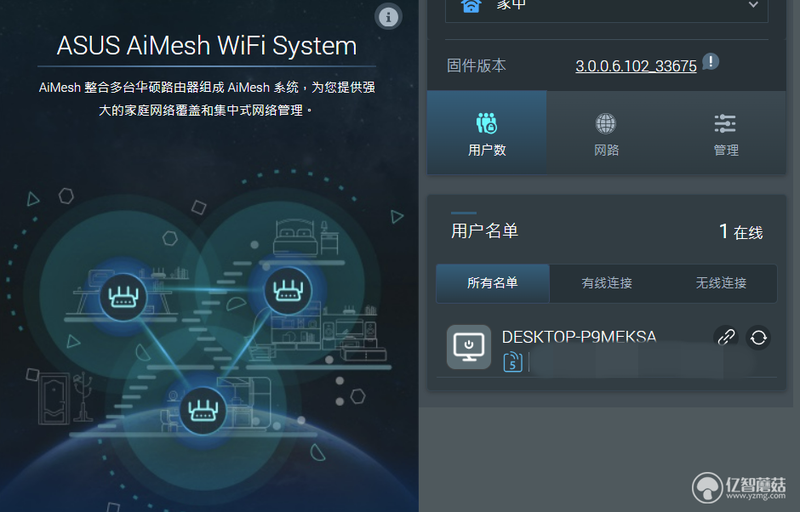
Task: Select the 所有名单 filter tab
Action: pyautogui.click(x=493, y=283)
